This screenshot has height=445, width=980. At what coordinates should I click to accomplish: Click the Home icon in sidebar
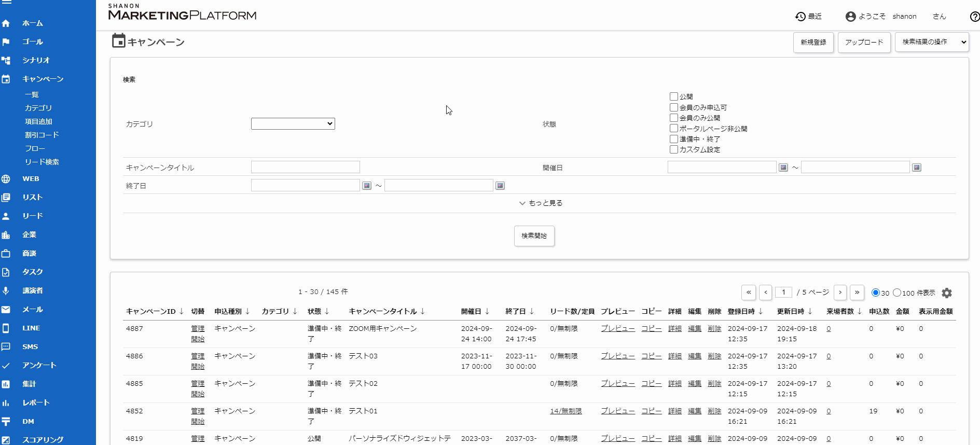6,23
